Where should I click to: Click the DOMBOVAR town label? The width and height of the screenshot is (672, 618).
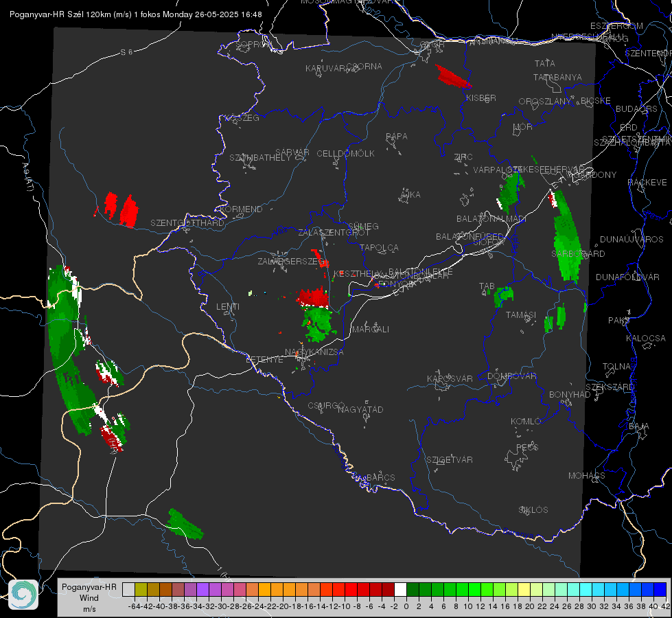coord(511,376)
